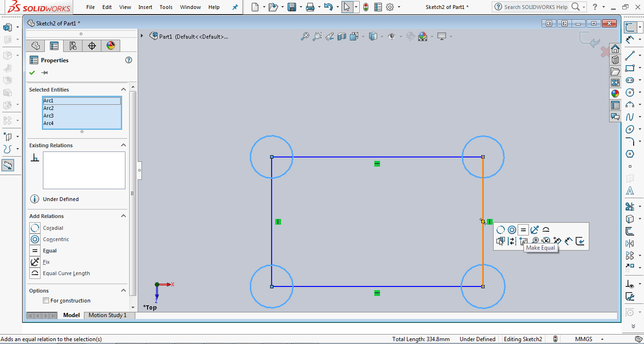This screenshot has width=644, height=344.
Task: Pin the Properties panel open
Action: point(45,73)
